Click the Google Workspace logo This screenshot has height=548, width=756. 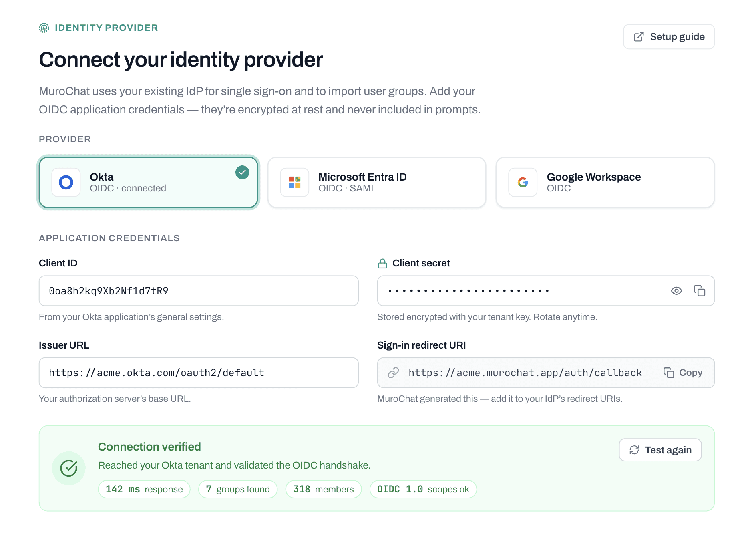[x=523, y=182]
